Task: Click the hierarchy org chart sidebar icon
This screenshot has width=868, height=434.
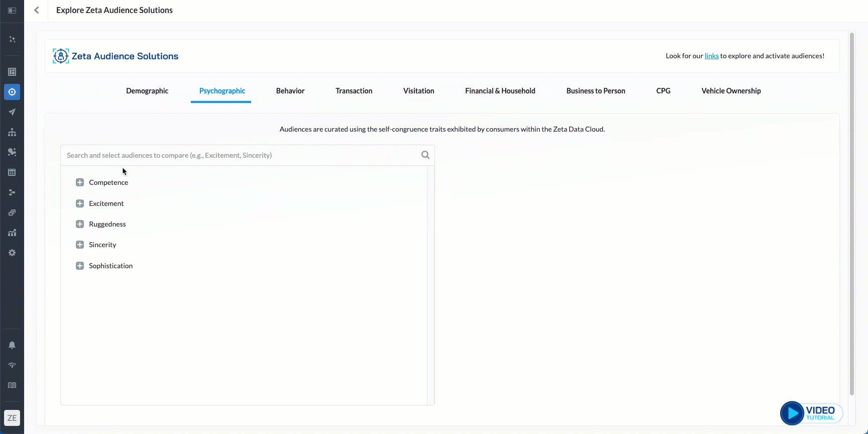Action: 12,132
